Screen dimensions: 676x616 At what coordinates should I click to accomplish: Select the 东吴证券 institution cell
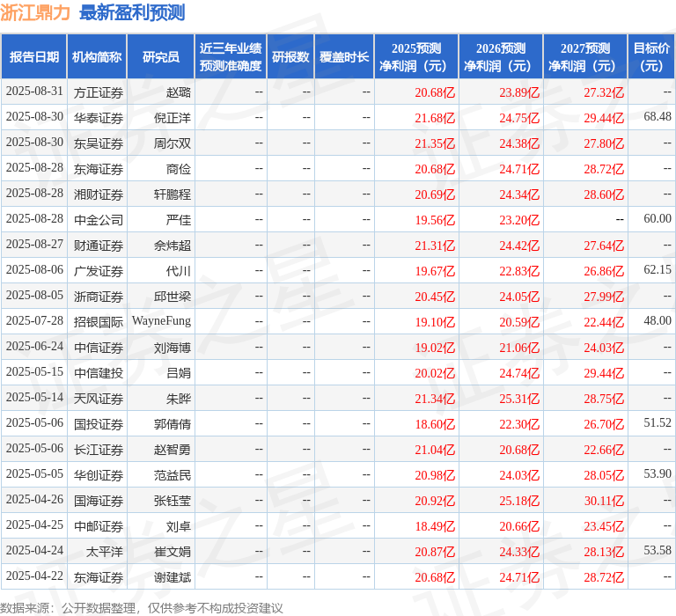coord(99,143)
